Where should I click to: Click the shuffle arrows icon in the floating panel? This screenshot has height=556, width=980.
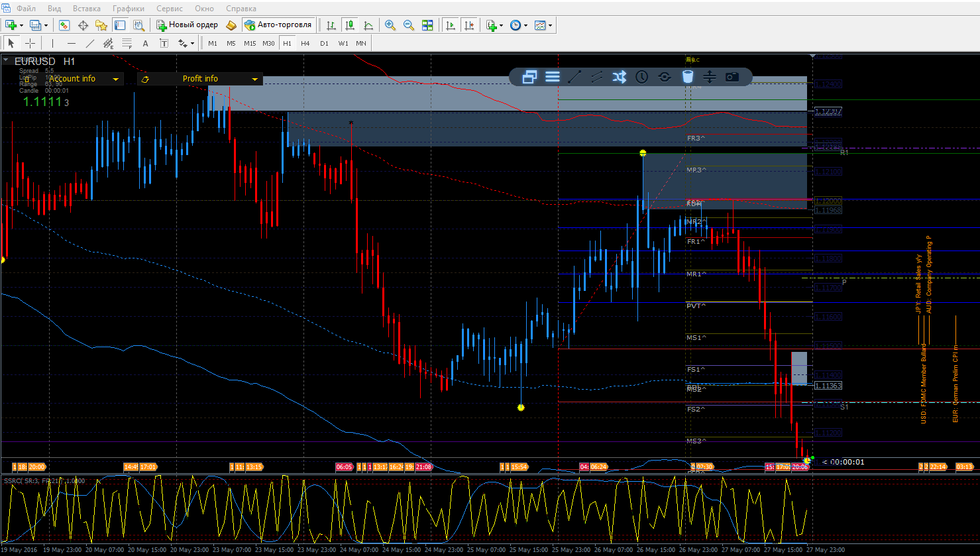tap(620, 77)
